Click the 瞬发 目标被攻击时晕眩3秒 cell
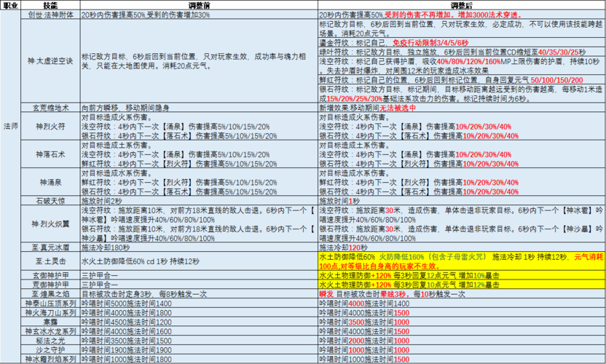 click(x=462, y=294)
